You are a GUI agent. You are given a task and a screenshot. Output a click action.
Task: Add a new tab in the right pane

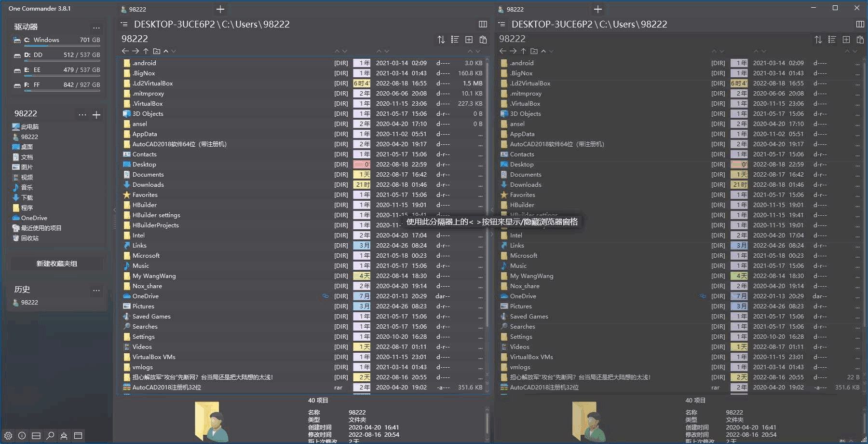598,9
